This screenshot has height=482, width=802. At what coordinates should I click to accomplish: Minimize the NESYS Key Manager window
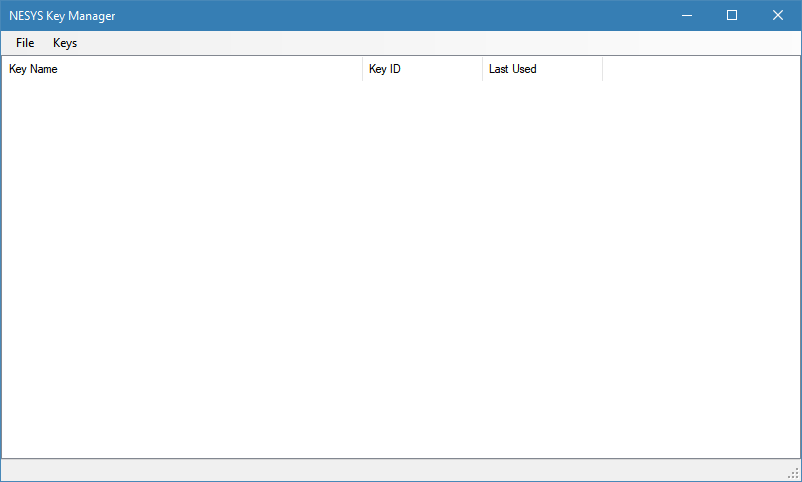pyautogui.click(x=687, y=15)
